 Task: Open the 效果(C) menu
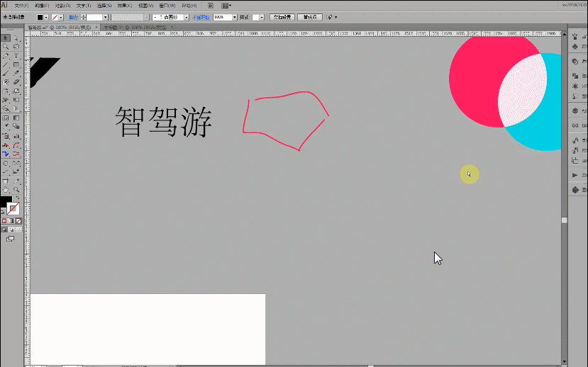[x=125, y=6]
